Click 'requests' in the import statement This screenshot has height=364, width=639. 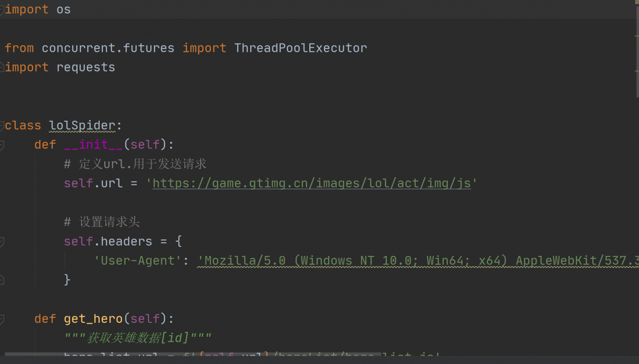86,67
